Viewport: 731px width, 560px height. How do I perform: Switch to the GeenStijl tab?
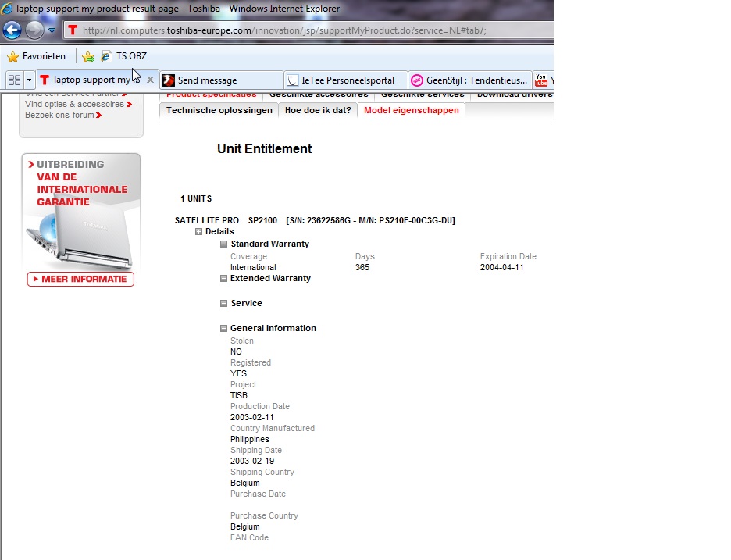470,80
